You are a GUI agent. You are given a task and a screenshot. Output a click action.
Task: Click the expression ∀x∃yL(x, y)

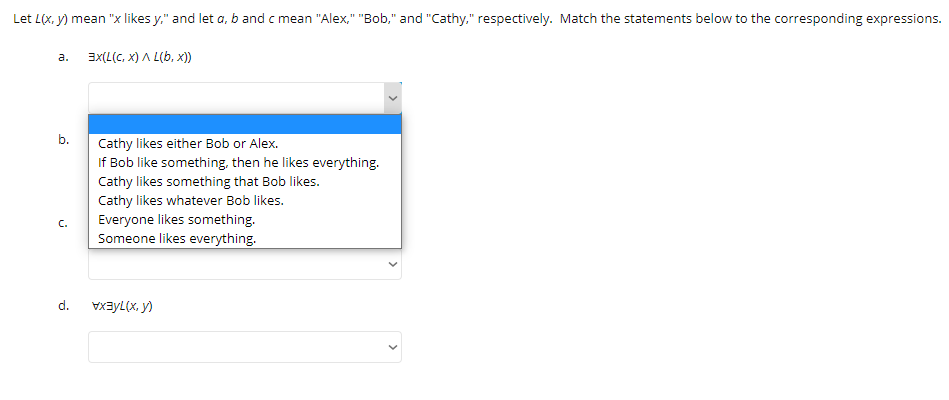point(120,306)
